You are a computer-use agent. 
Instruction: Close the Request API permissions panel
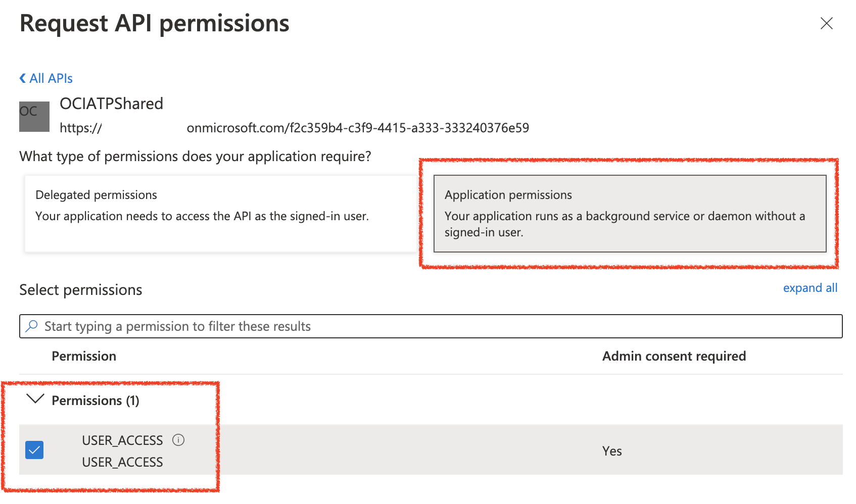pyautogui.click(x=827, y=24)
